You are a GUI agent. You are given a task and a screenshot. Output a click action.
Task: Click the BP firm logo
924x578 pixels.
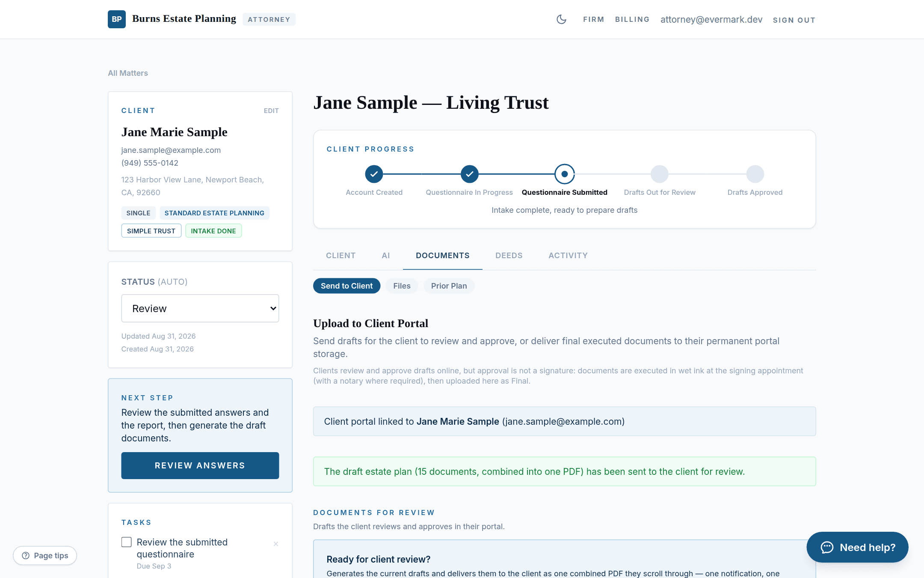pos(116,19)
